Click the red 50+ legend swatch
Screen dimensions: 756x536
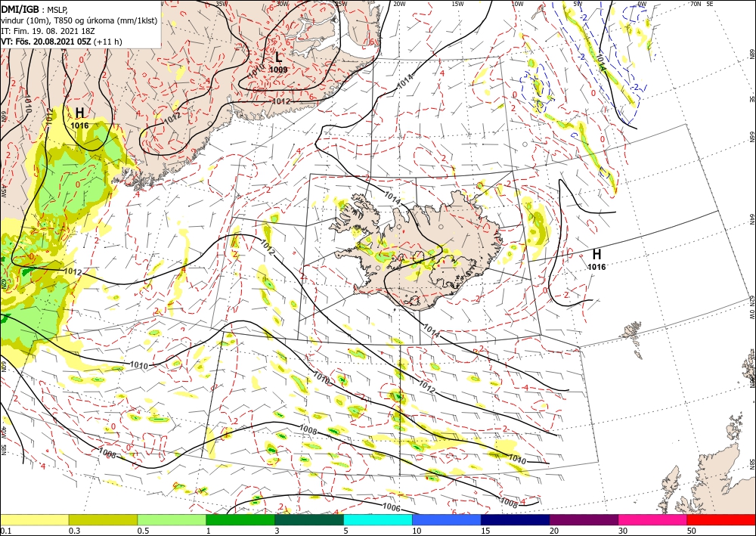(x=721, y=520)
